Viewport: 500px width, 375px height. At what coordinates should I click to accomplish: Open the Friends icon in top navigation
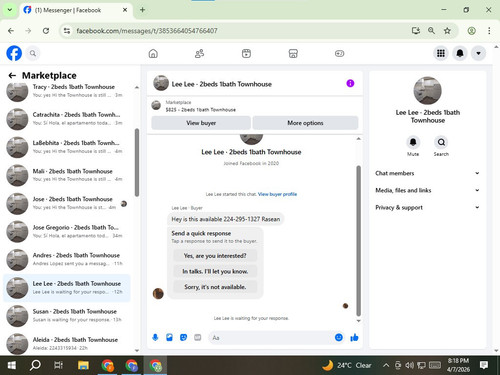tap(199, 53)
